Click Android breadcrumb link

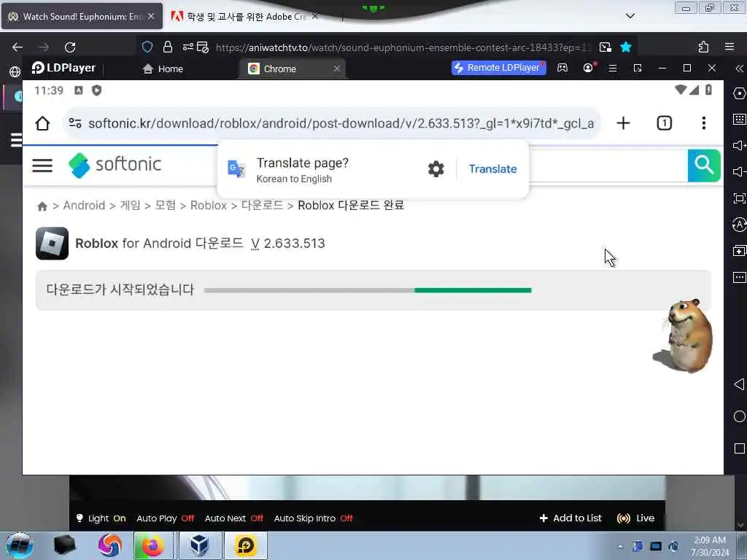(84, 205)
